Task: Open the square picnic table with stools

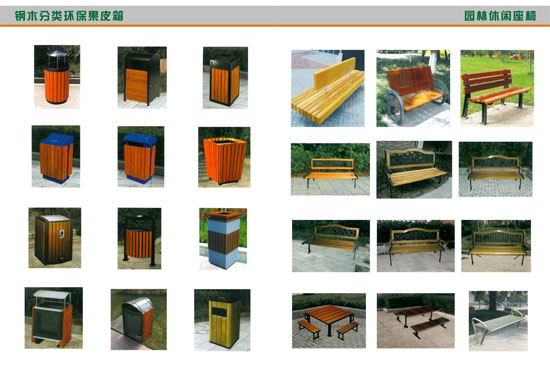Action: pos(329,321)
